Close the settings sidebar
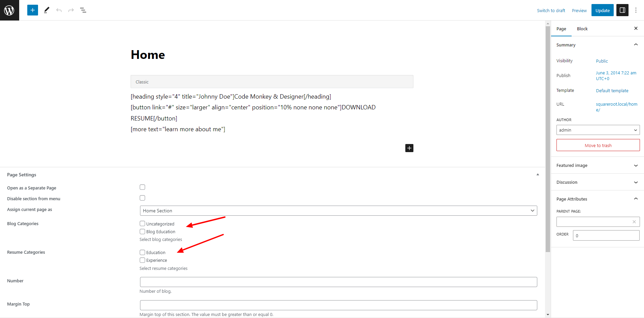Image resolution: width=644 pixels, height=318 pixels. [x=636, y=28]
